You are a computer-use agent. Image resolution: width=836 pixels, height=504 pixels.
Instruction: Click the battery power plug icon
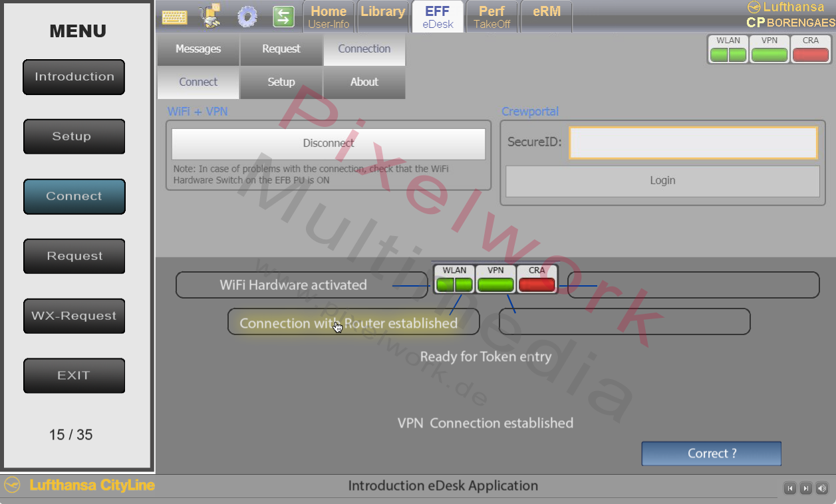click(211, 16)
